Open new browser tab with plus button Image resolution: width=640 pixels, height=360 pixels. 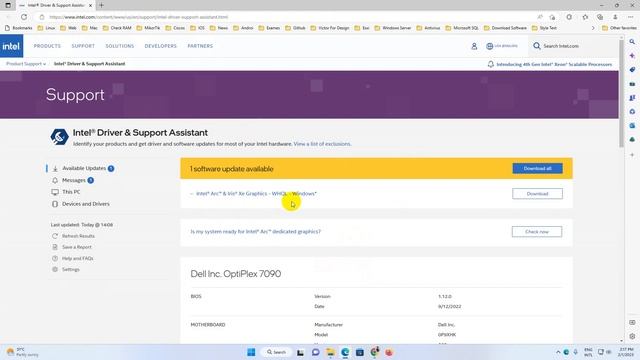coord(101,5)
